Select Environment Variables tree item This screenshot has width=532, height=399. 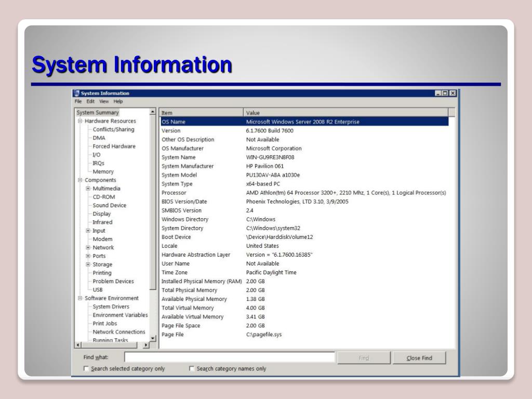click(121, 315)
